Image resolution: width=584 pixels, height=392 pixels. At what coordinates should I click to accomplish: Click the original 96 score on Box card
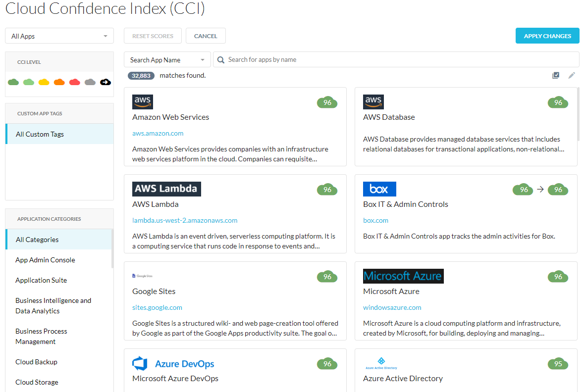click(x=523, y=190)
